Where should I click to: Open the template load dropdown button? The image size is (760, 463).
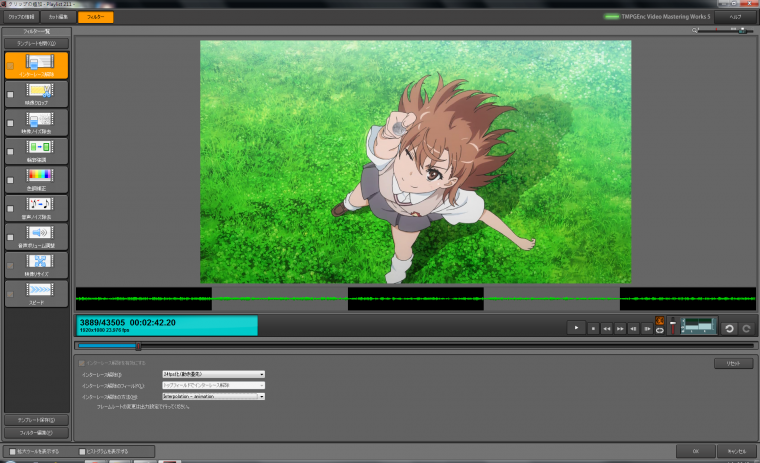click(x=36, y=44)
